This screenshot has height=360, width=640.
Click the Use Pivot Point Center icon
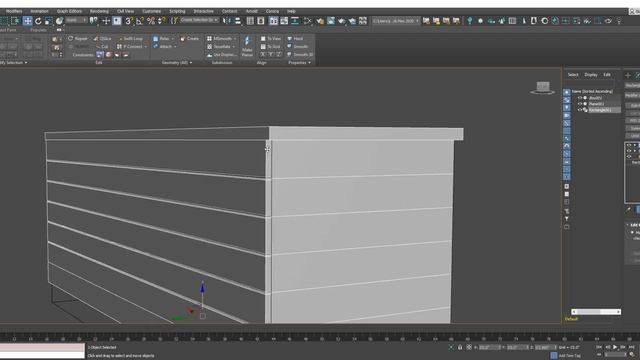94,21
